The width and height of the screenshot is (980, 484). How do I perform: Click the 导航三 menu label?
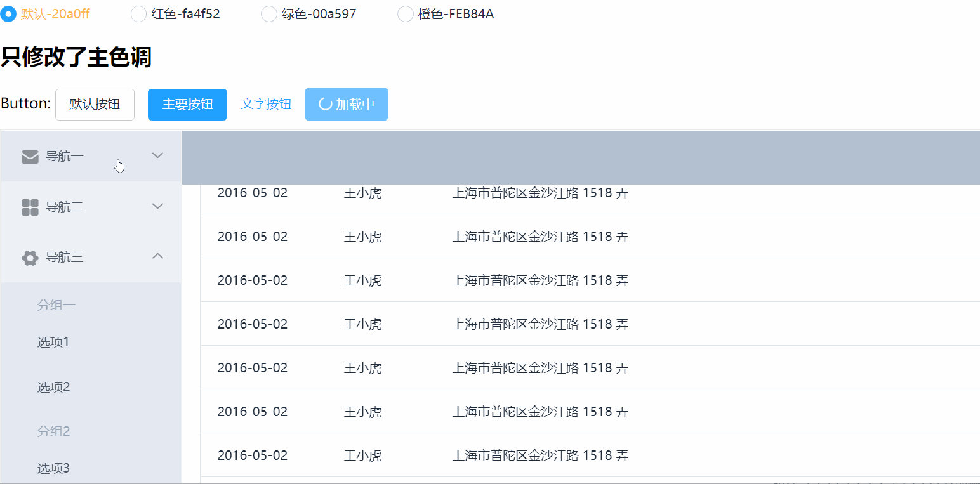(x=65, y=257)
